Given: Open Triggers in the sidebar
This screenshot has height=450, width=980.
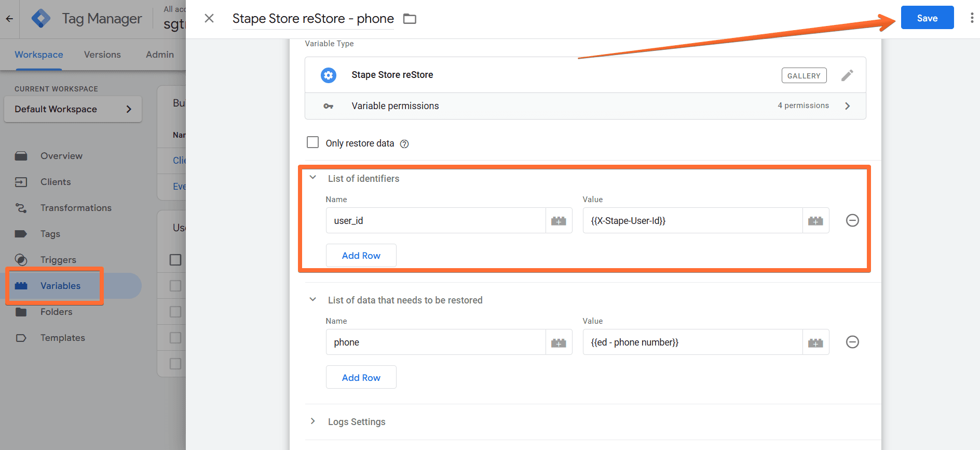Looking at the screenshot, I should click(58, 260).
